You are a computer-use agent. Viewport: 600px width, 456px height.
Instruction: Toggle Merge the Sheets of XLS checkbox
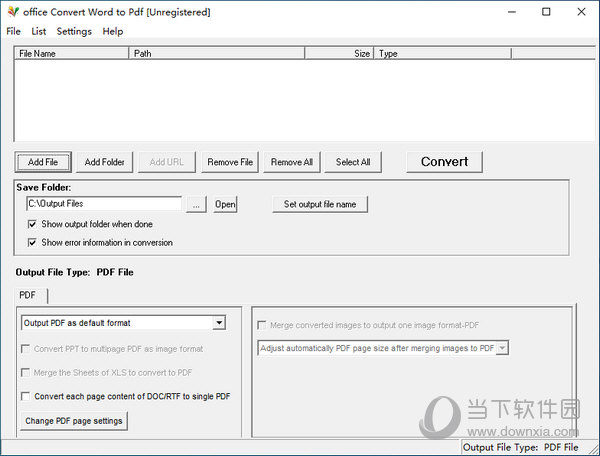(26, 373)
